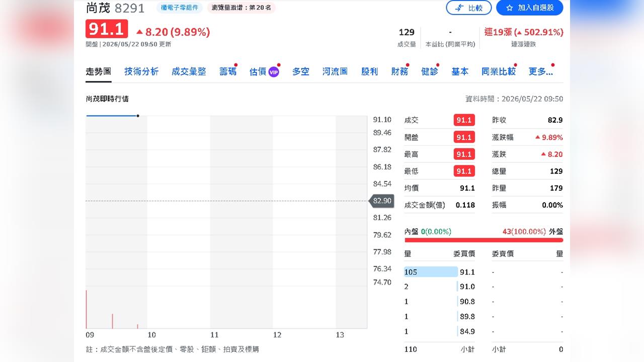Viewport: 644px width, 362px height.
Task: Click the 82.90 previous close marker
Action: click(381, 201)
